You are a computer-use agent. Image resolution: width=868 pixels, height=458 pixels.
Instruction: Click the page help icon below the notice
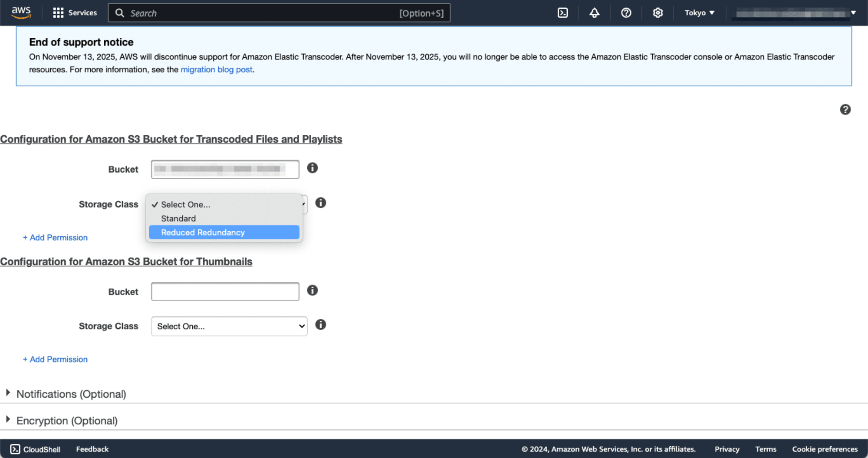click(845, 110)
